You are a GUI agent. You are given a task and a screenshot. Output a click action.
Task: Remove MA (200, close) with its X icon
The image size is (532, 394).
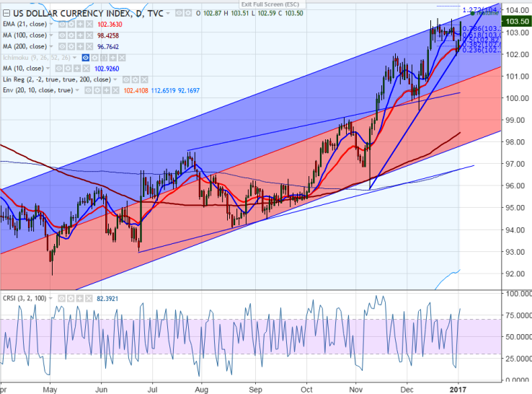coord(89,46)
